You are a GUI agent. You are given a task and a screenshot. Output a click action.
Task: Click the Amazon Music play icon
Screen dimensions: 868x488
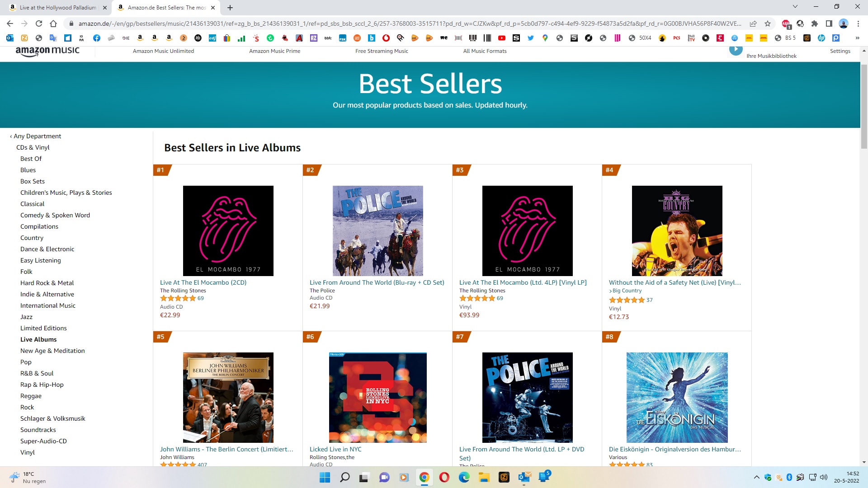pyautogui.click(x=736, y=49)
